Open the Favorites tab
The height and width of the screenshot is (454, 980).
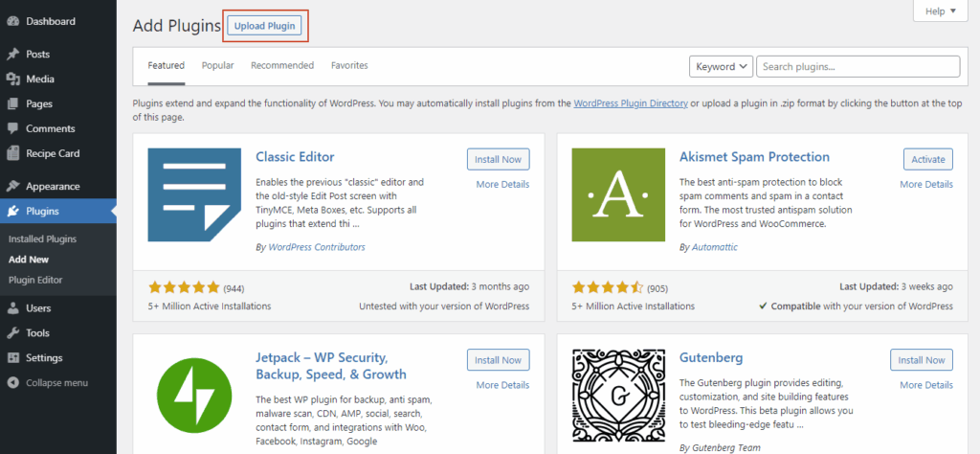[x=349, y=66]
